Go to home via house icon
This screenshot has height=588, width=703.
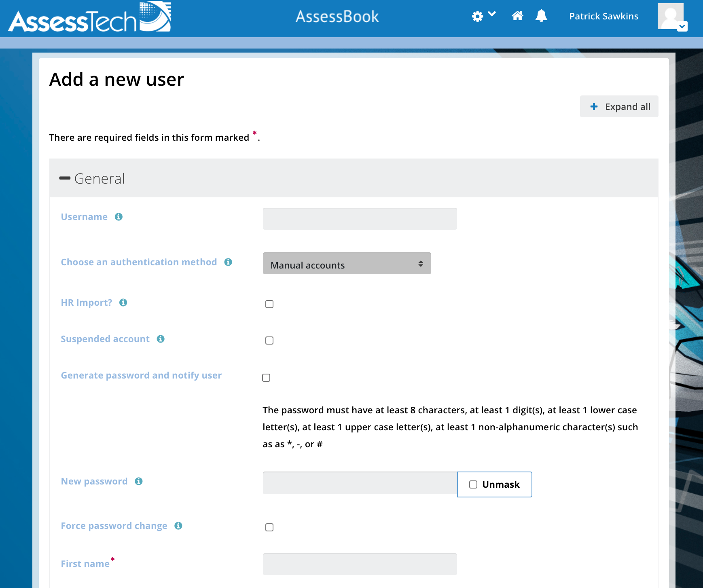[517, 16]
